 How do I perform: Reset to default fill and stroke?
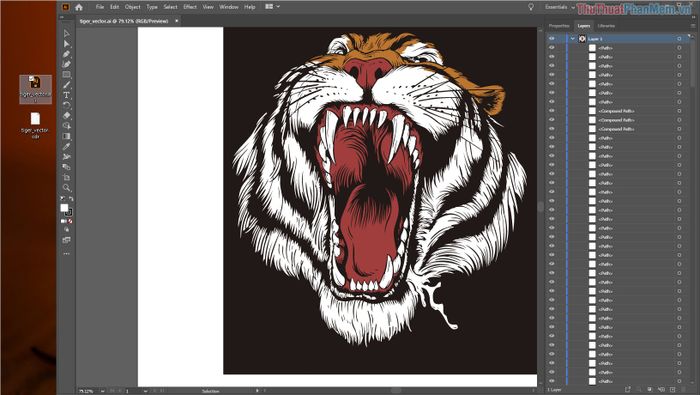(62, 199)
